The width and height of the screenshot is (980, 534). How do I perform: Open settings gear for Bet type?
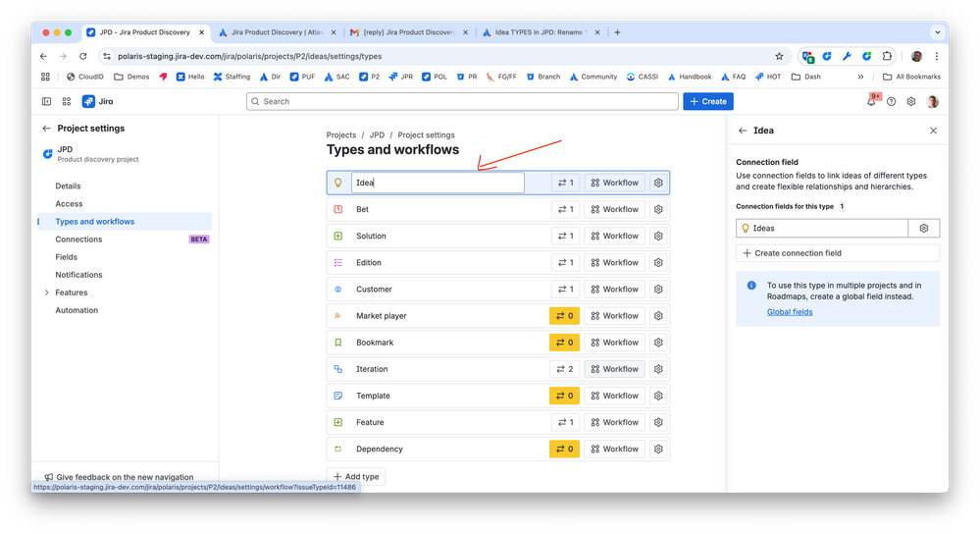click(658, 209)
